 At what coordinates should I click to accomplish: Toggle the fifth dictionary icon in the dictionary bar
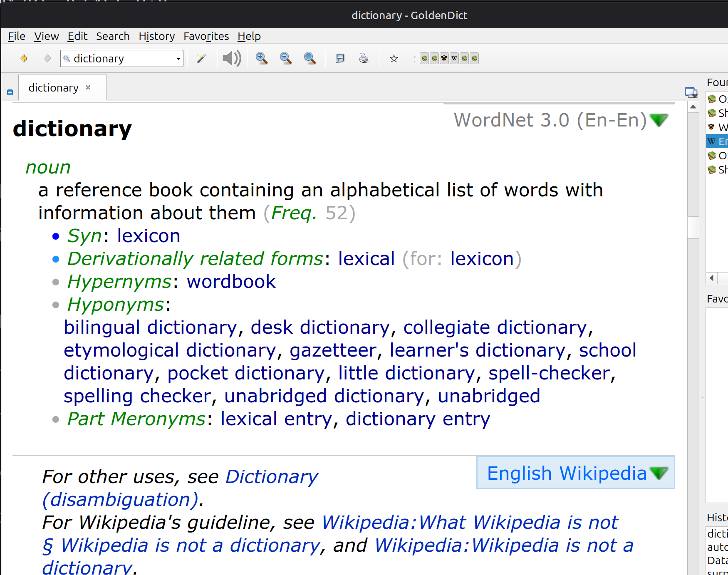coord(464,58)
